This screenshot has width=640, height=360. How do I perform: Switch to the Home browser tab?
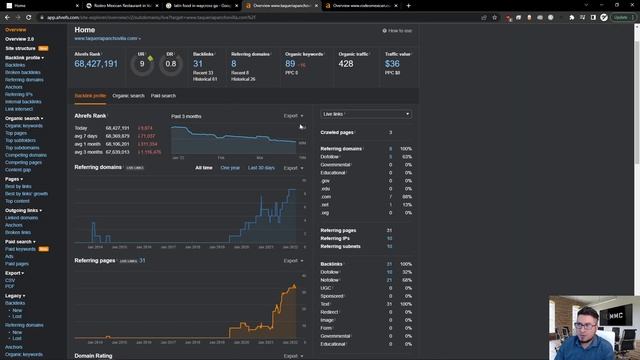coord(41,6)
